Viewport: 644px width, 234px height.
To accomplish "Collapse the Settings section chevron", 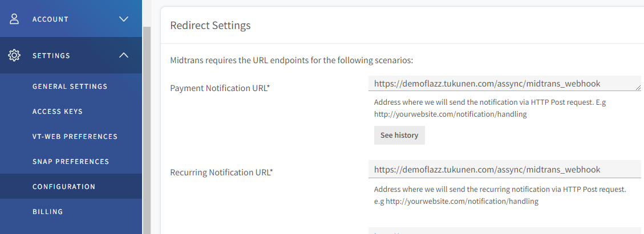I will coord(124,55).
